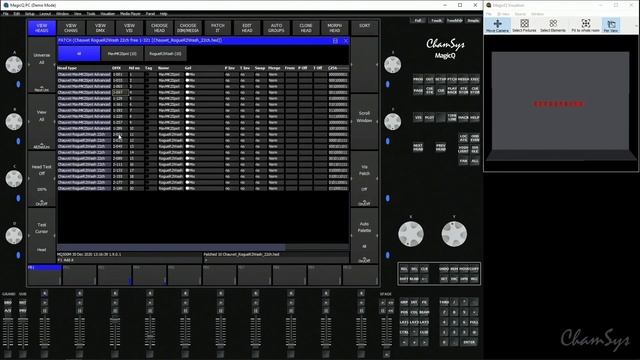Click the HELP console key

[x=475, y=118]
